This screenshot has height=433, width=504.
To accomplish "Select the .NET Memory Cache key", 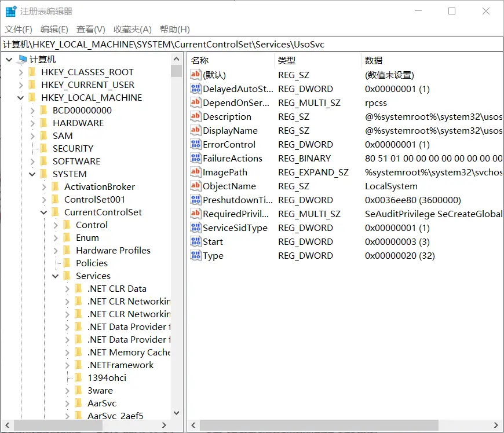I will (x=129, y=353).
